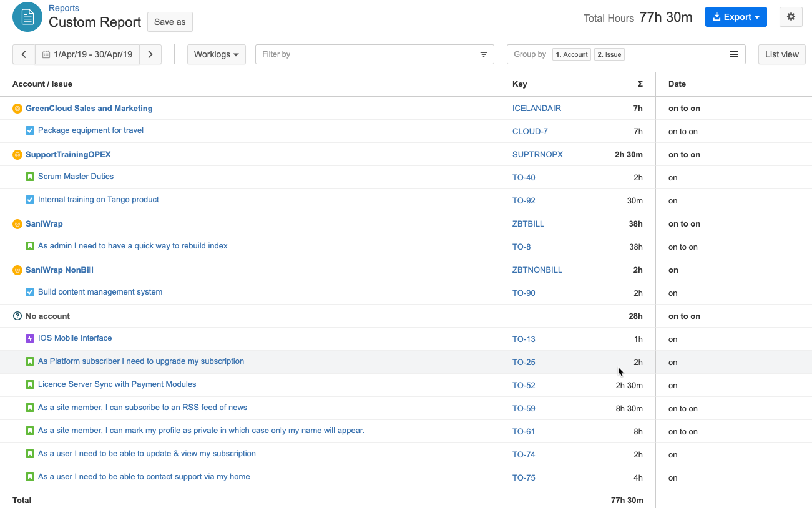Click the filter funnel icon
Screen dimensions: 812x508
pyautogui.click(x=483, y=54)
